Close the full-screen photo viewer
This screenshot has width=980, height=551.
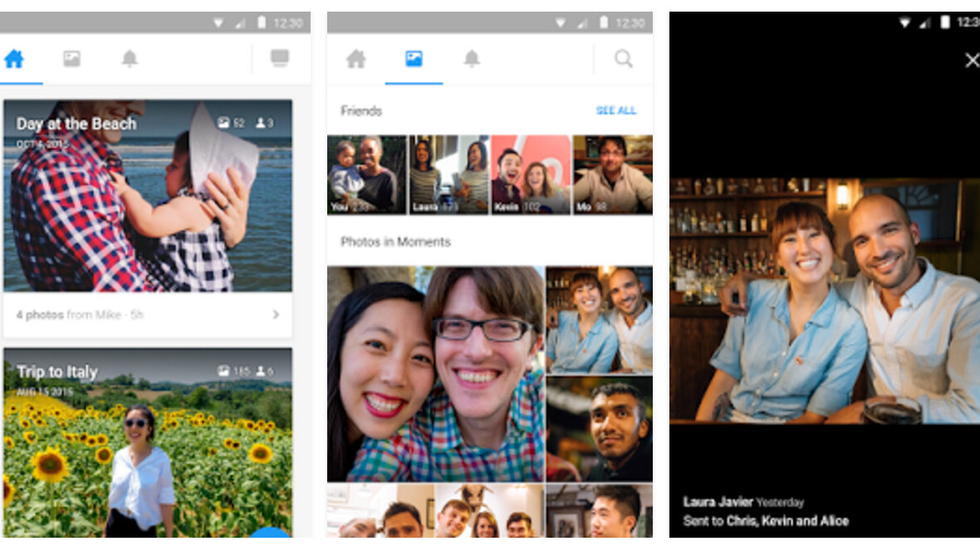pos(971,61)
